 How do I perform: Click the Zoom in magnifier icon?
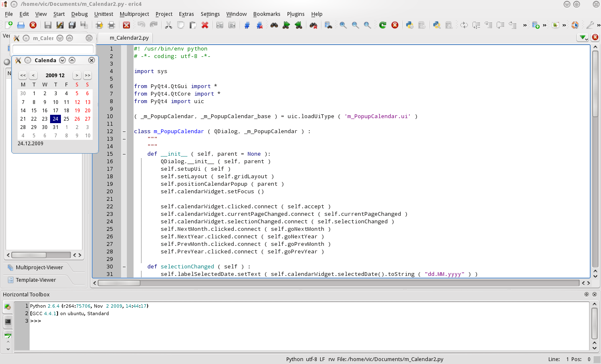pyautogui.click(x=343, y=25)
